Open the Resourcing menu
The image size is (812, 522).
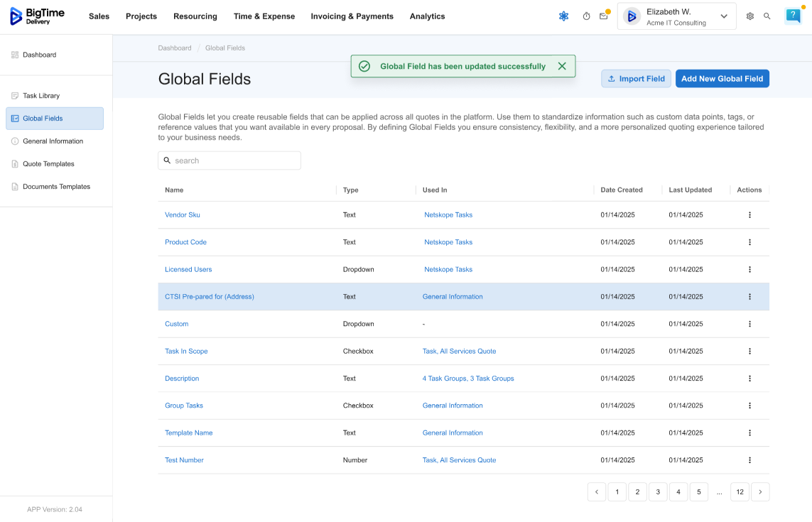[195, 16]
